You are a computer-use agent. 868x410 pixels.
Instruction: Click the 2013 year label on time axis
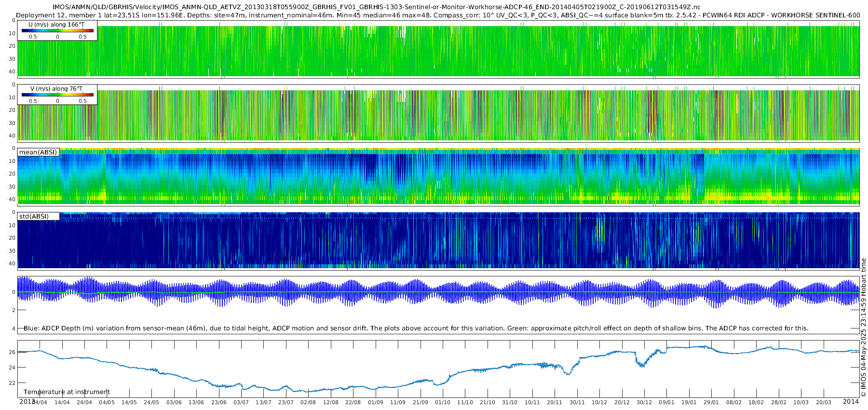click(27, 401)
